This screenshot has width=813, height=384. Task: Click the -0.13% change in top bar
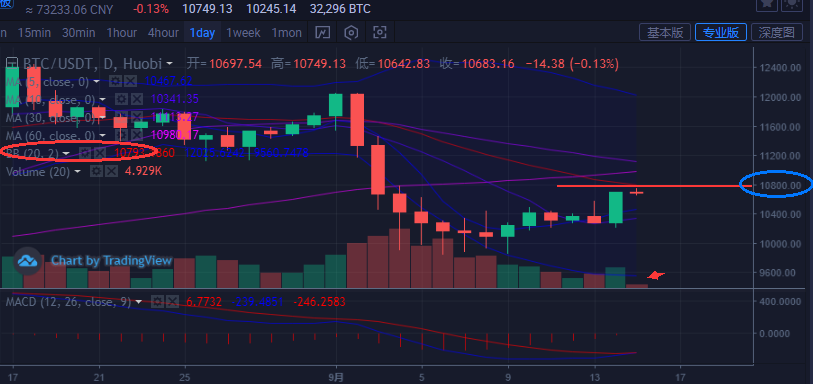click(151, 8)
